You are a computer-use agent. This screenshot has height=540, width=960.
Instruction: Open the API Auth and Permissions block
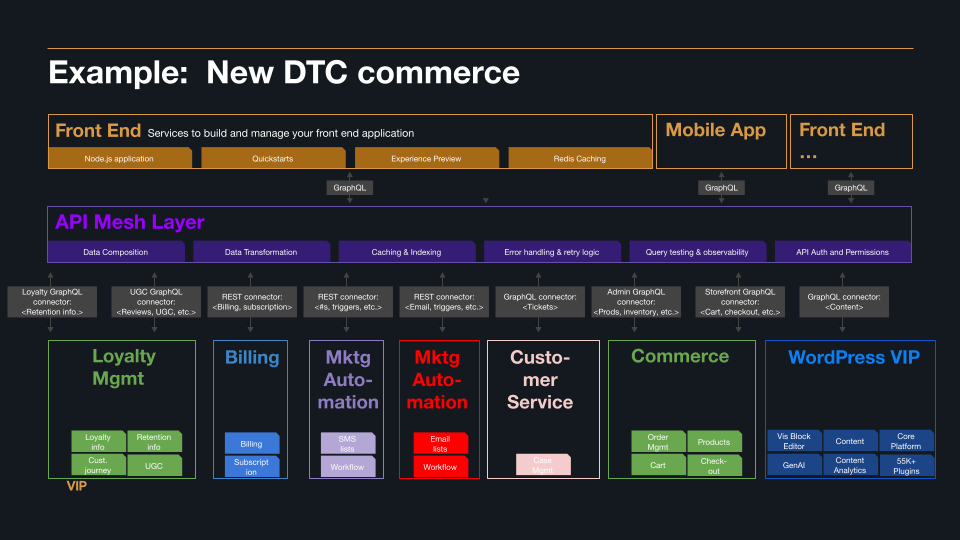click(x=842, y=252)
